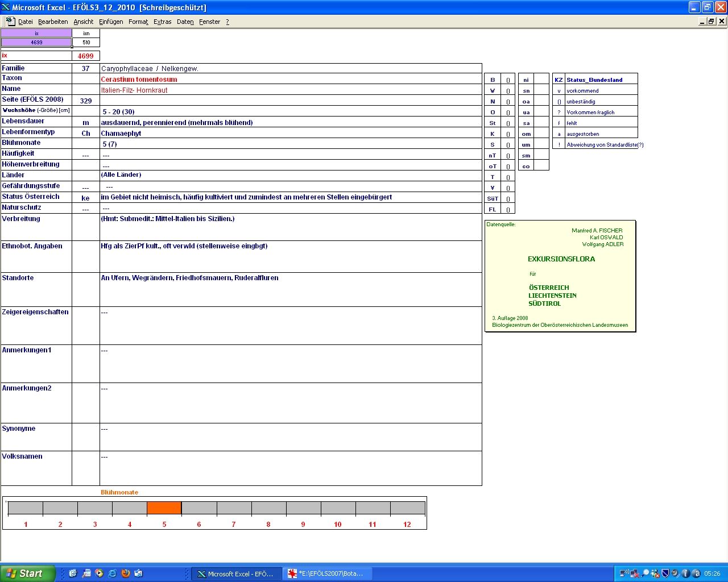This screenshot has width=728, height=582.
Task: Select the month label 12 under the chart
Action: pos(407,524)
